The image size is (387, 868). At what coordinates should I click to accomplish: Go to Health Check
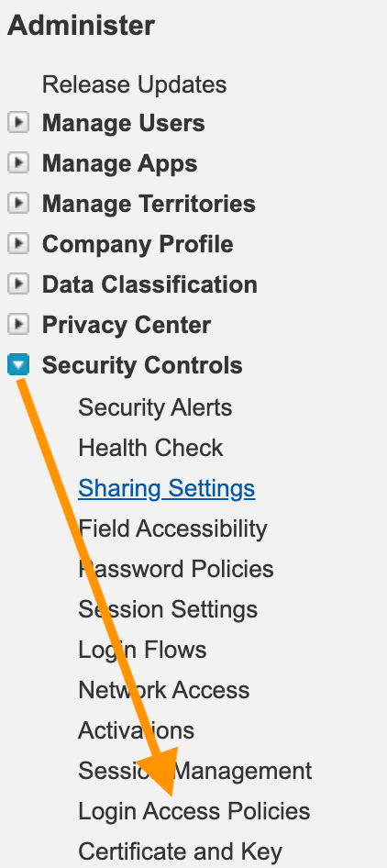[x=150, y=448]
